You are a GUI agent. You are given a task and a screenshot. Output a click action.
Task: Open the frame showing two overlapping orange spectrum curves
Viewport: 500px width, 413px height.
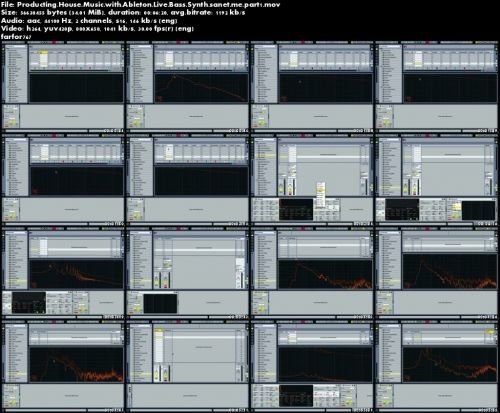tap(436, 366)
